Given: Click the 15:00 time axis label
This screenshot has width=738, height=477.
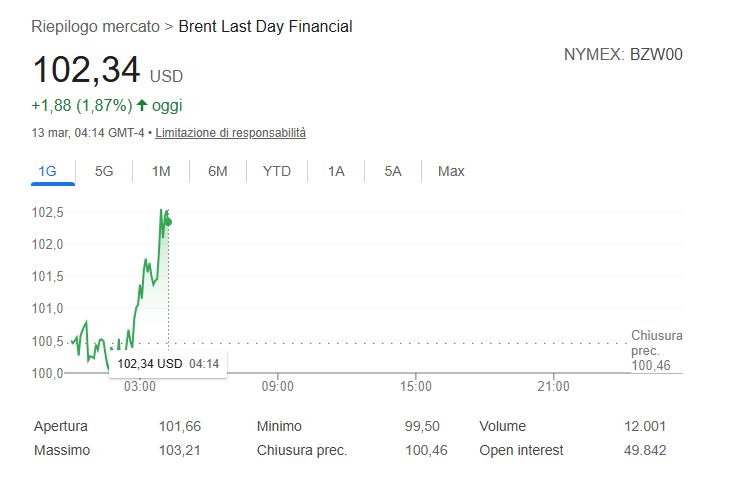Looking at the screenshot, I should [x=415, y=386].
